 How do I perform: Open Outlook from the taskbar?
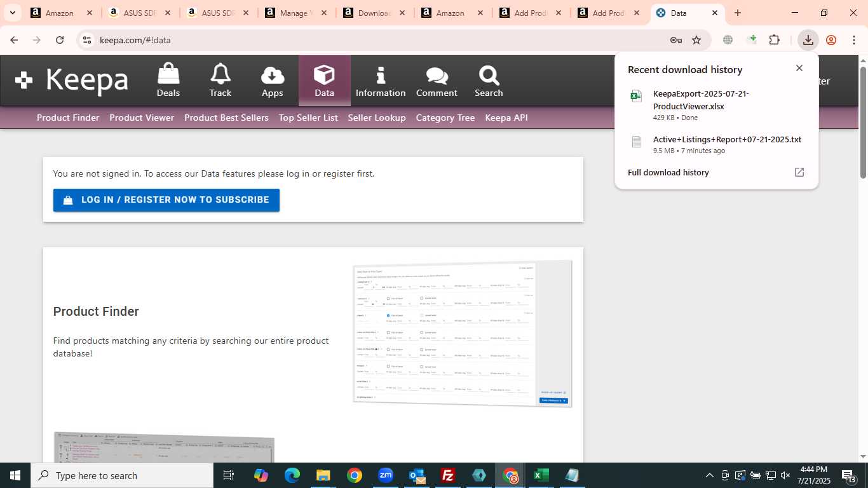417,475
